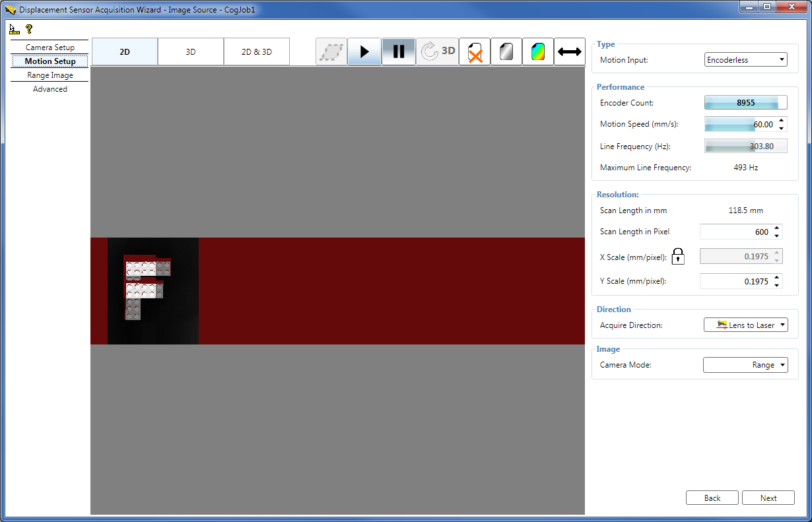Select the calibration selection region tool
The width and height of the screenshot is (812, 522).
click(331, 51)
